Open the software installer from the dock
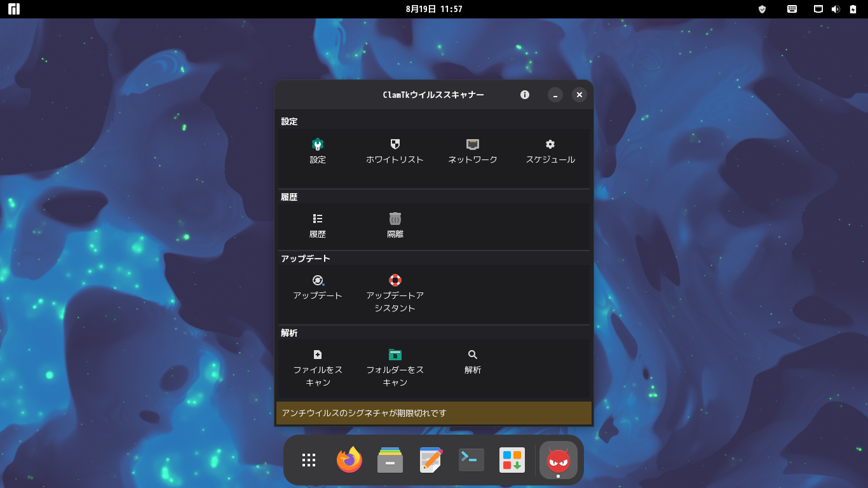868x488 pixels. click(512, 460)
